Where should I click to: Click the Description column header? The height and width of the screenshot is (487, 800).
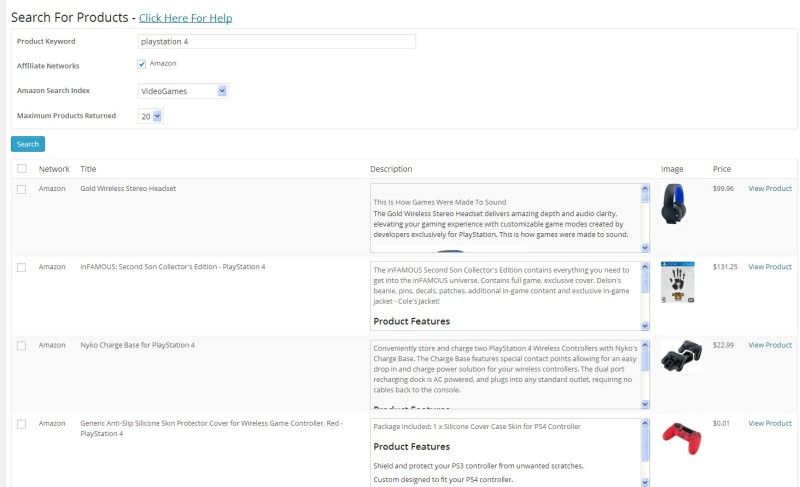pos(391,169)
